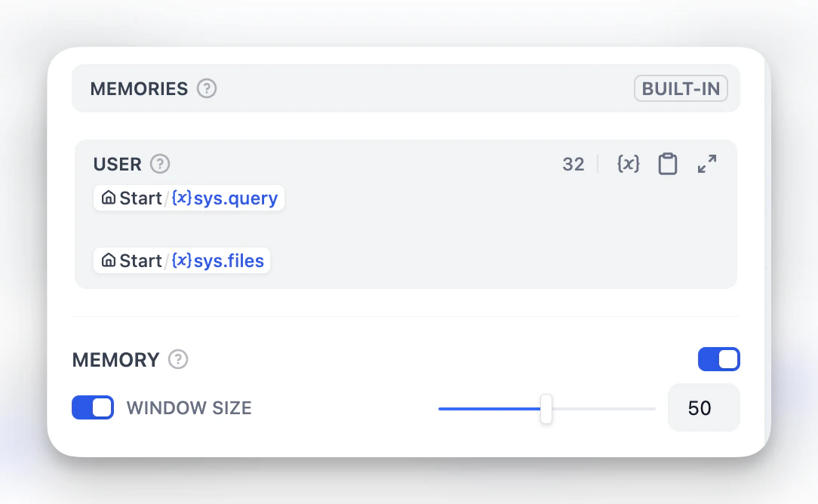The image size is (818, 504).
Task: Click the MEMORIES header label
Action: point(139,89)
